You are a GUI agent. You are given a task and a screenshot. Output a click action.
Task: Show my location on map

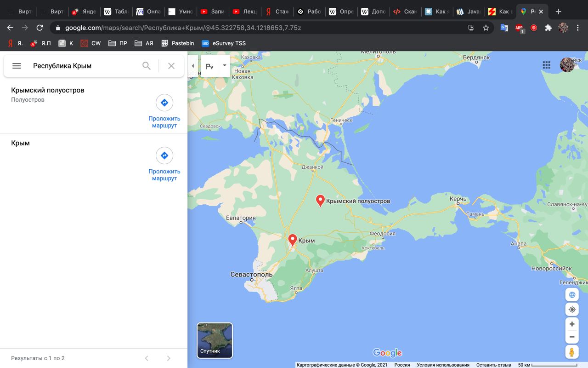pos(572,310)
